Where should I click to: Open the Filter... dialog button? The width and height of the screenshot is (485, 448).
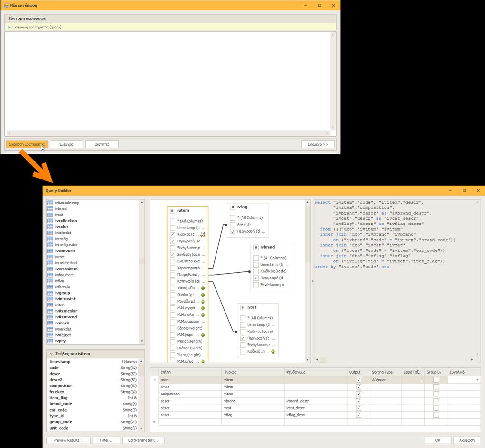pyautogui.click(x=107, y=440)
